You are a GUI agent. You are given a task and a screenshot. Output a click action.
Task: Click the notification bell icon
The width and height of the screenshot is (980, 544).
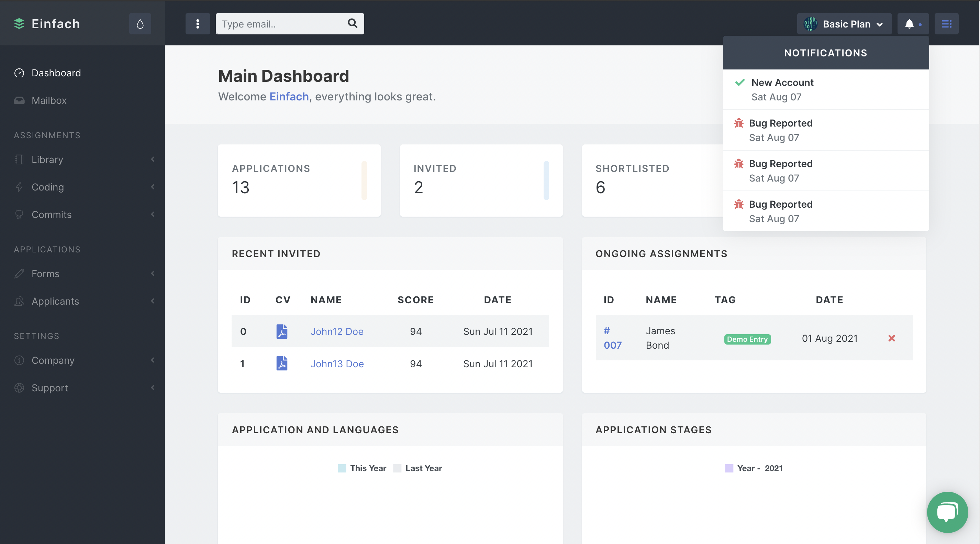coord(909,24)
